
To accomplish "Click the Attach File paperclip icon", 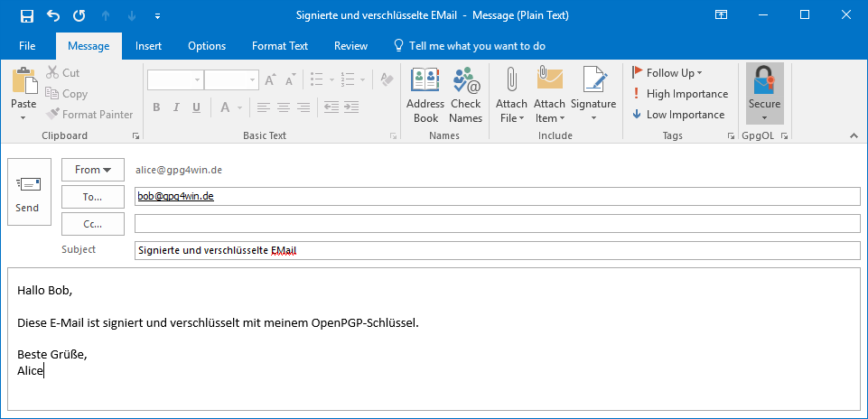I will coord(511,80).
